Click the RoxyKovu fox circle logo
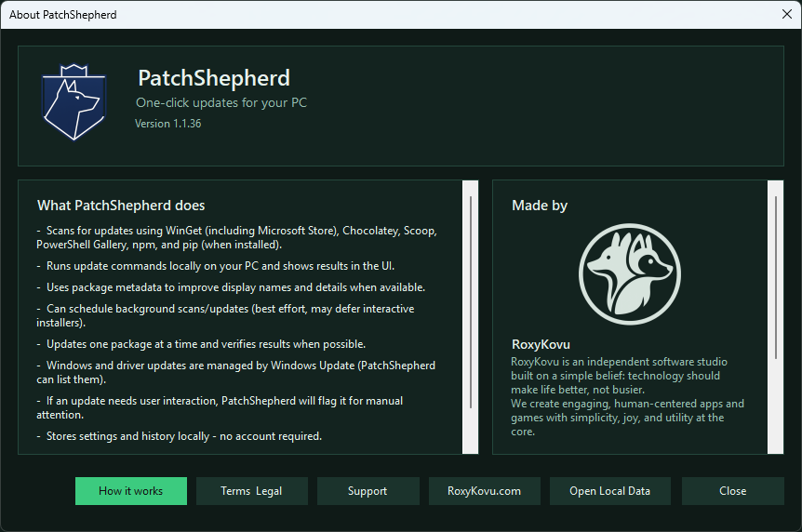Viewport: 802px width, 532px height. click(630, 274)
